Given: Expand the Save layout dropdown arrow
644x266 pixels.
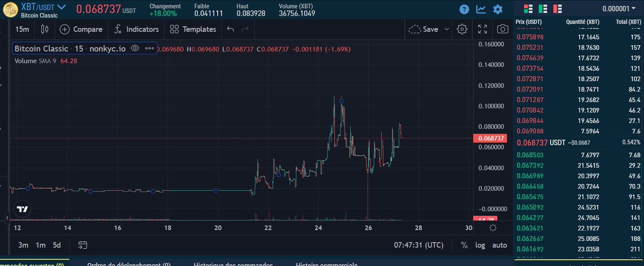Looking at the screenshot, I should pyautogui.click(x=446, y=30).
